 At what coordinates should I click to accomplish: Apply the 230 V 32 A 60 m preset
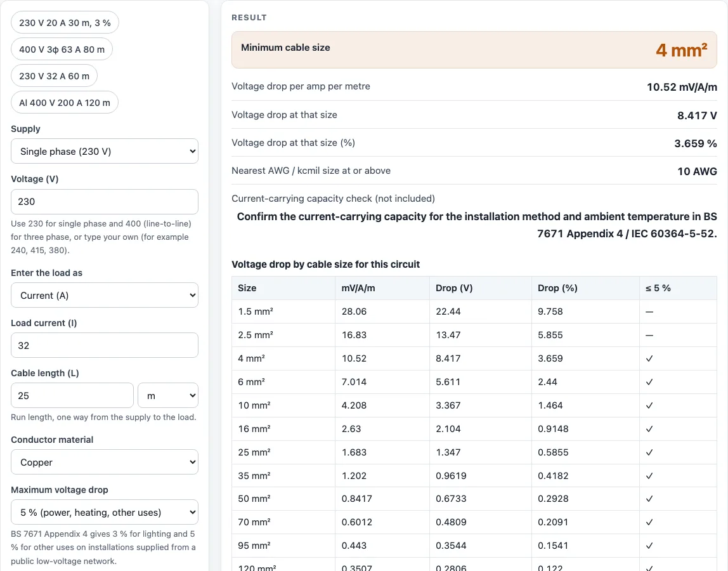click(54, 75)
